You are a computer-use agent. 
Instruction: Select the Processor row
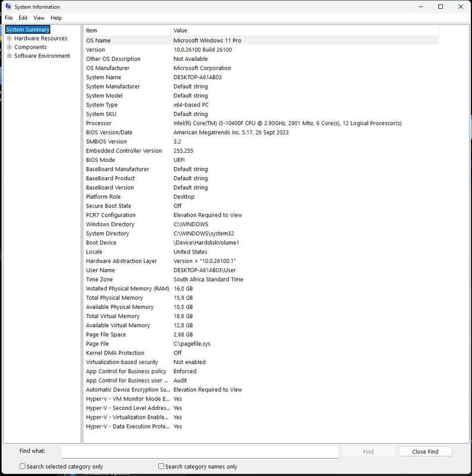261,123
